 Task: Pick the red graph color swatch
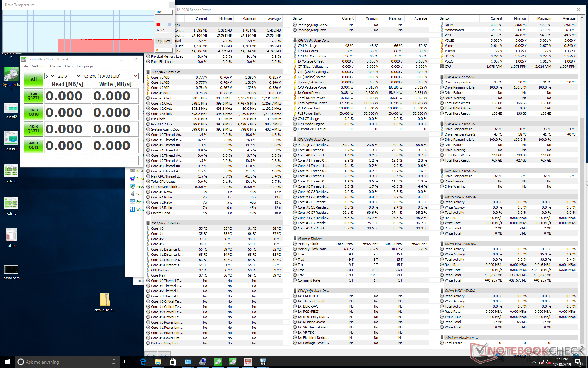click(158, 25)
